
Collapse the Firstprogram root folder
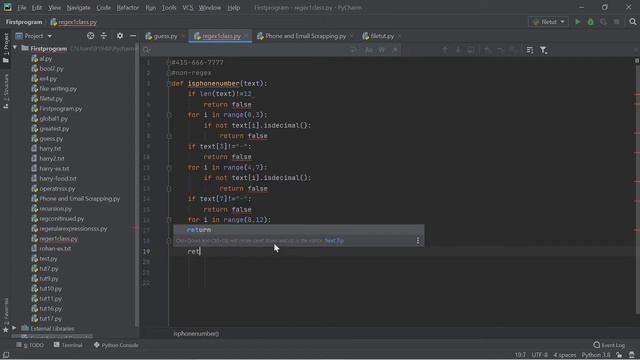[x=15, y=48]
